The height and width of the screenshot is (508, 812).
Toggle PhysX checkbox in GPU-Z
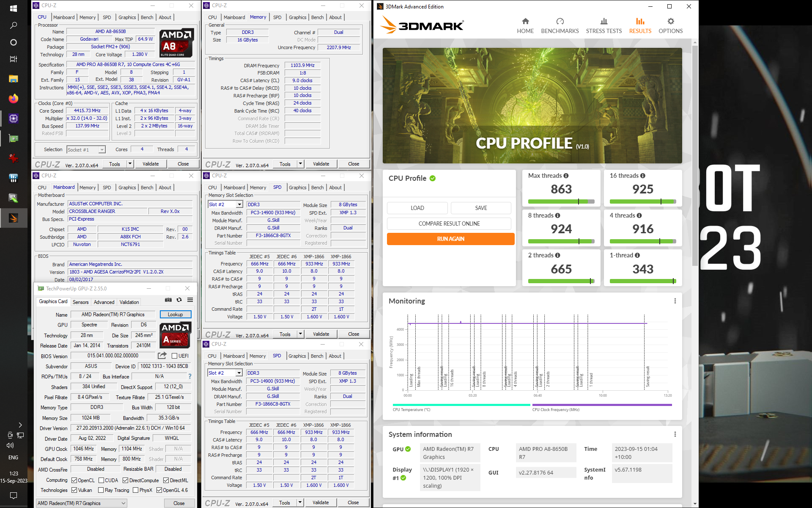click(x=136, y=490)
